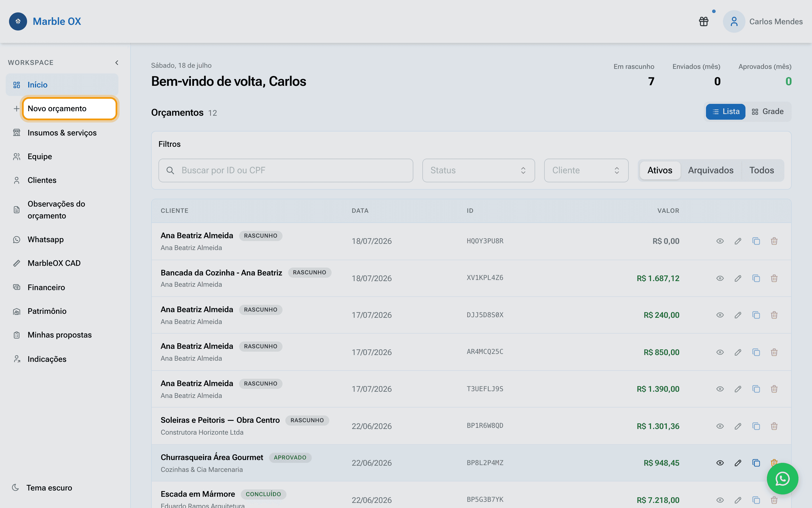The height and width of the screenshot is (508, 812).
Task: Show Todos budgets tab
Action: [762, 170]
